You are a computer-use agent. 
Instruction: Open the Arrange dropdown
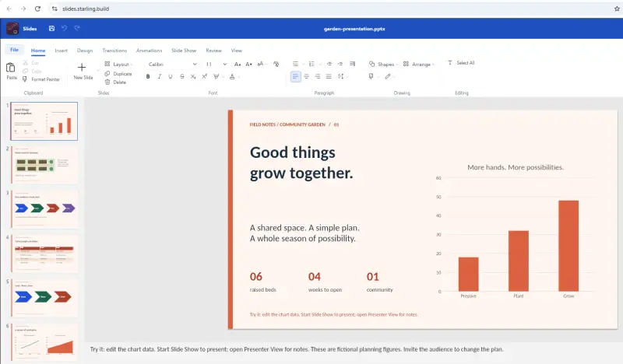(x=419, y=64)
